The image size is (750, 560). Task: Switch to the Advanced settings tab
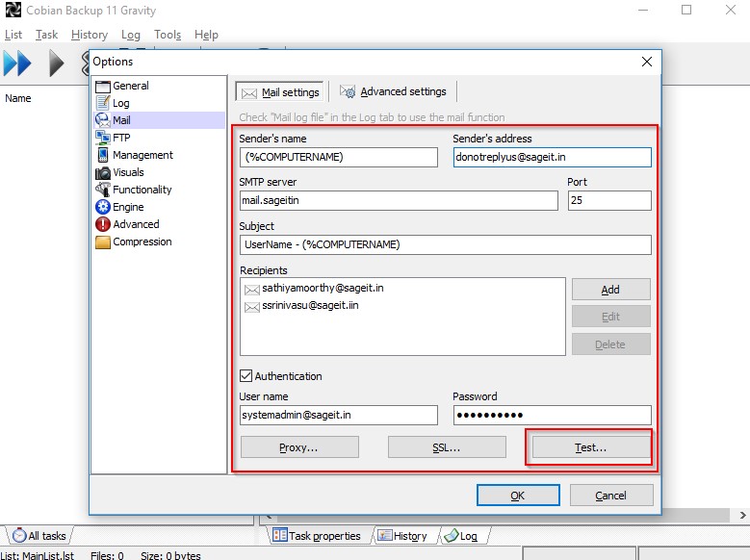(394, 92)
